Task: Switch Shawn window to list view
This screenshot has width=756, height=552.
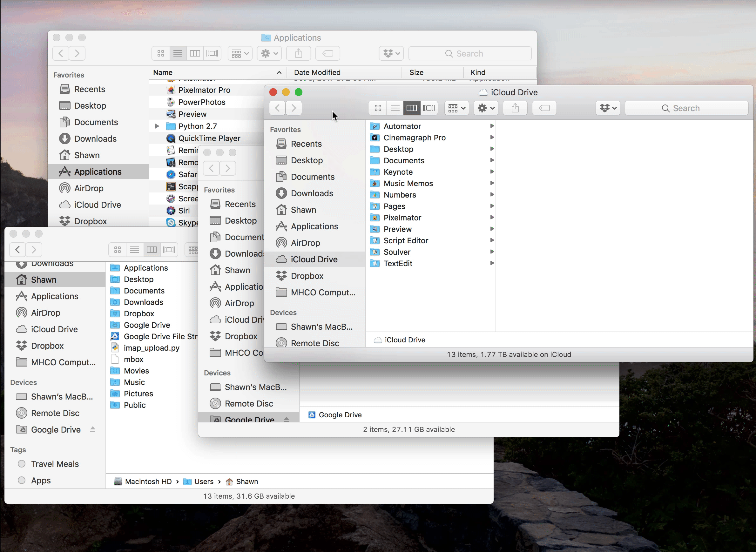Action: pos(135,250)
